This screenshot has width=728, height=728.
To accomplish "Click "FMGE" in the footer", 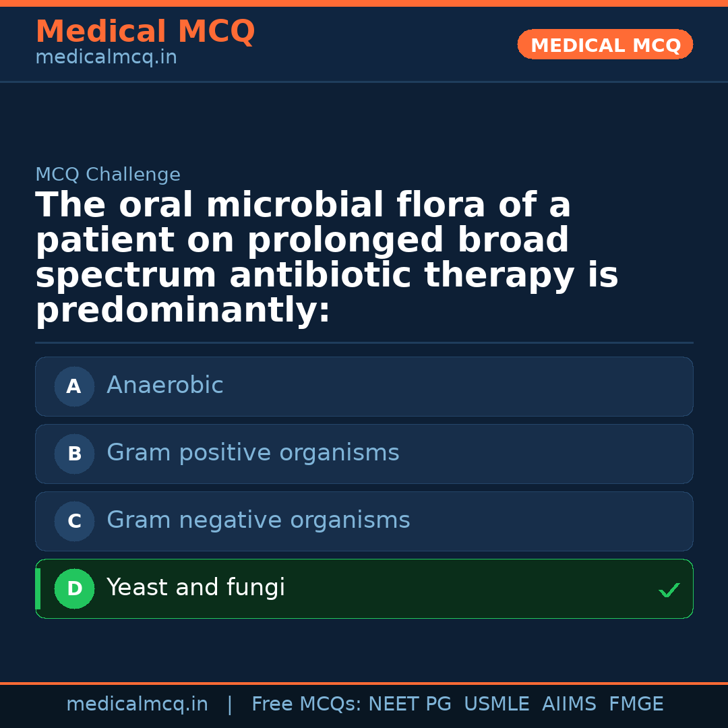I will (636, 704).
